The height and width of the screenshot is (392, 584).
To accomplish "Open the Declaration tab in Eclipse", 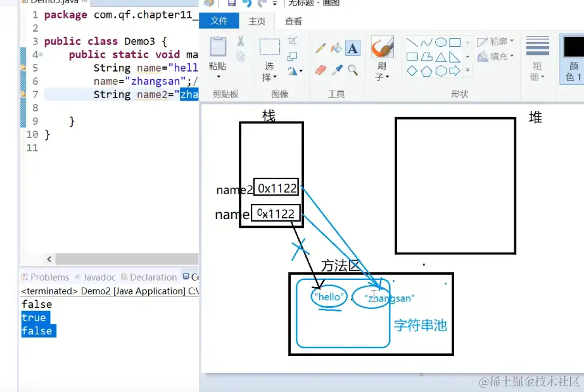I will click(x=149, y=277).
